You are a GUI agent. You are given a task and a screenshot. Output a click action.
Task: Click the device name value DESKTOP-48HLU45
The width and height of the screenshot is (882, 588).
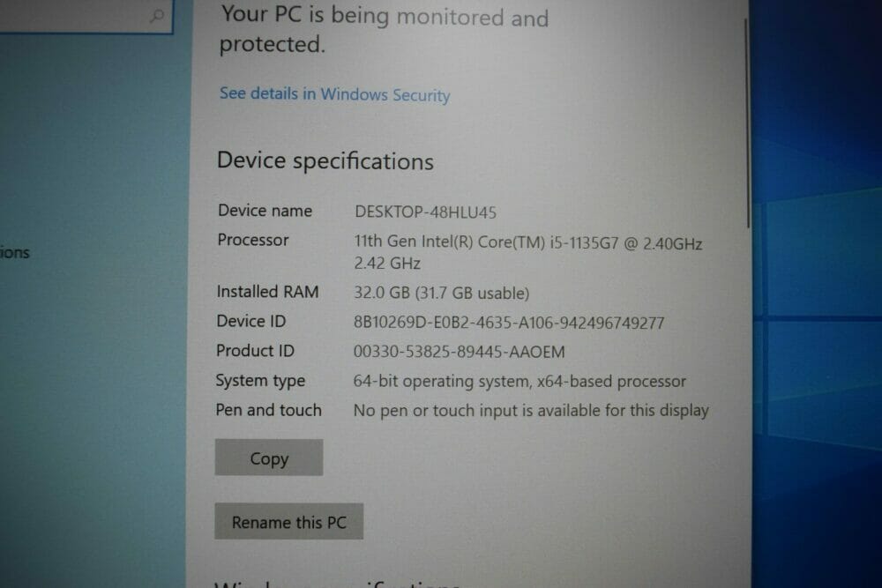point(425,212)
